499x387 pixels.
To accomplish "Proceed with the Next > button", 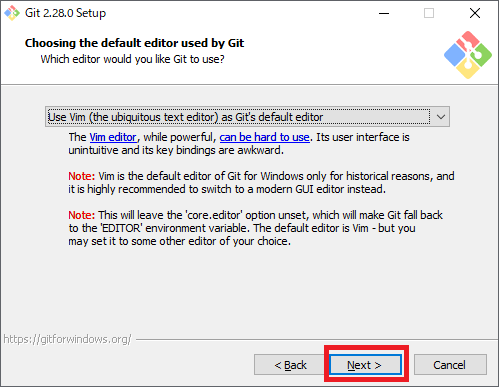I will [366, 365].
